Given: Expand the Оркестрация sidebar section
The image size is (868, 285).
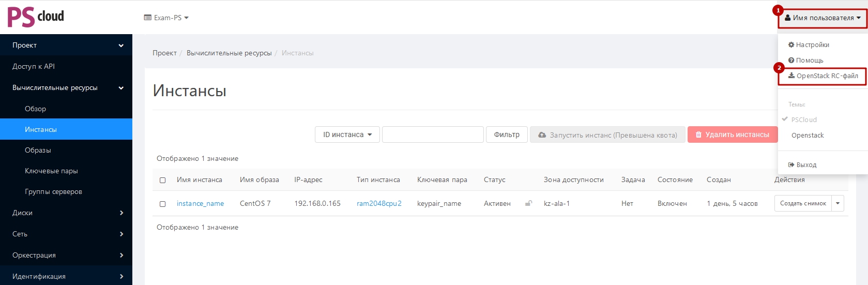Looking at the screenshot, I should click(x=66, y=255).
